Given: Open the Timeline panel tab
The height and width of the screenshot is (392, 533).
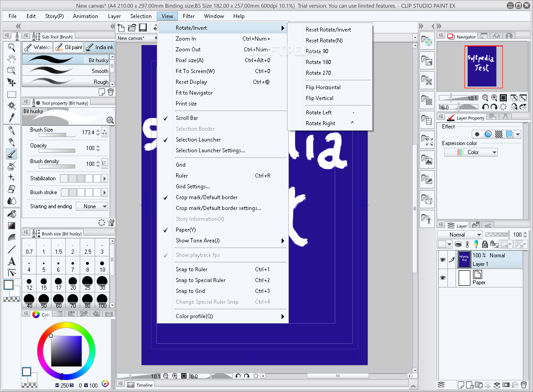Looking at the screenshot, I should pos(140,385).
